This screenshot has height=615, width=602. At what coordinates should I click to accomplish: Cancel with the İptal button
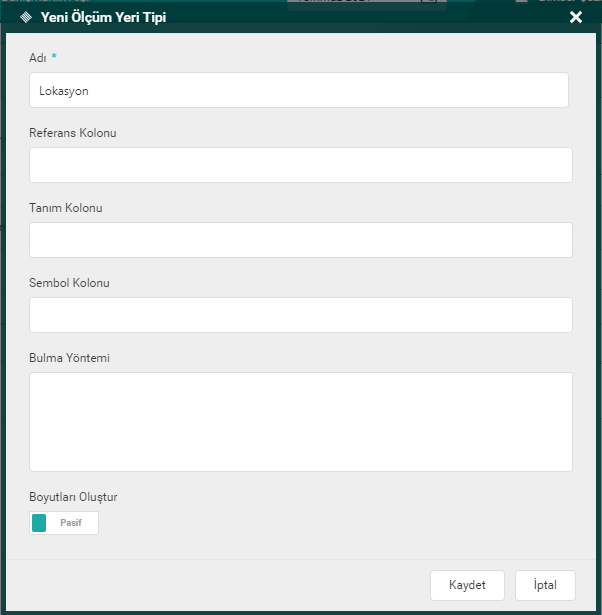(x=545, y=585)
